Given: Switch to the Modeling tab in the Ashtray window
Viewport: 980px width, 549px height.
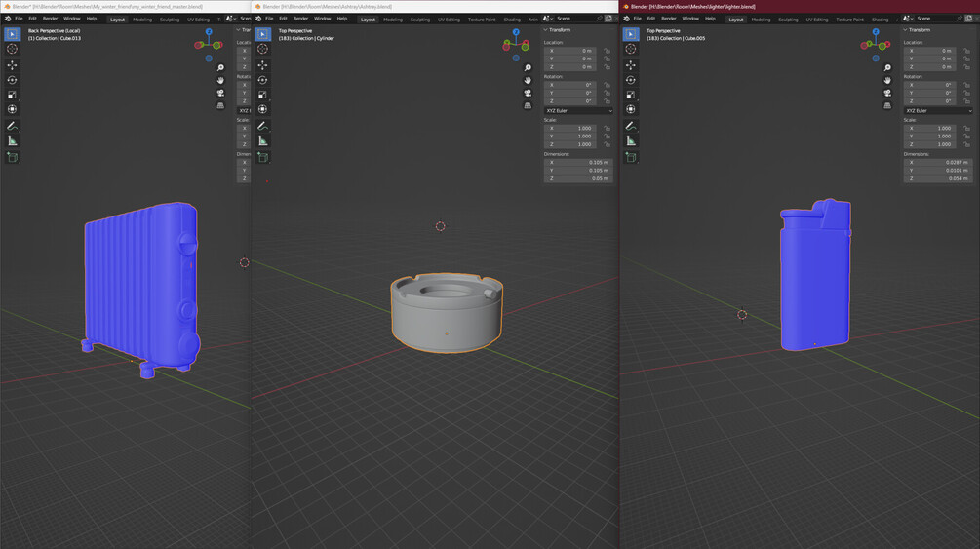Looking at the screenshot, I should click(x=393, y=20).
